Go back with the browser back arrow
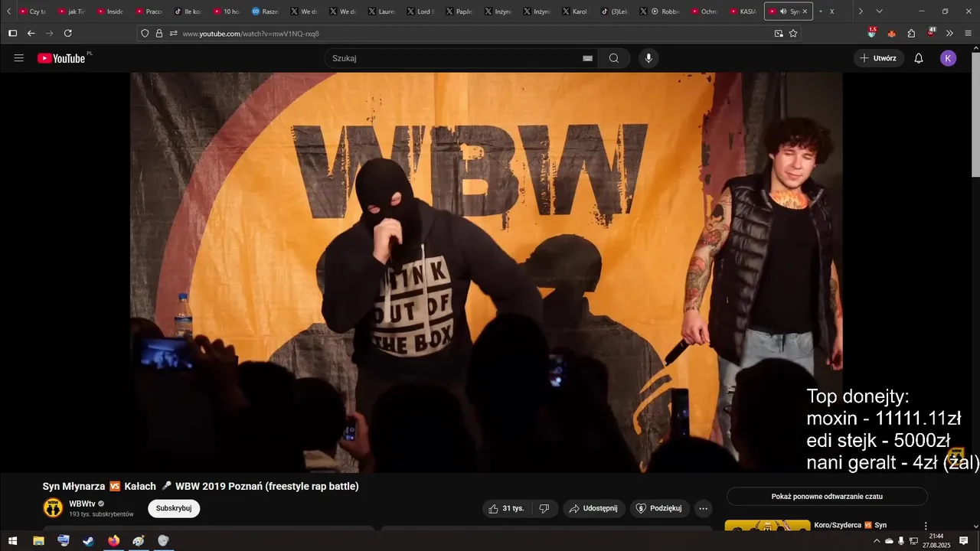The image size is (980, 551). point(31,34)
